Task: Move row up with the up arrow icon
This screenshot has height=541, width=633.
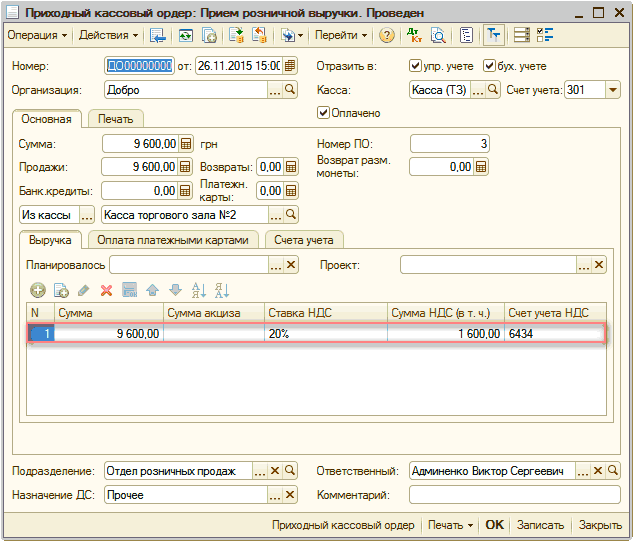Action: click(x=152, y=290)
